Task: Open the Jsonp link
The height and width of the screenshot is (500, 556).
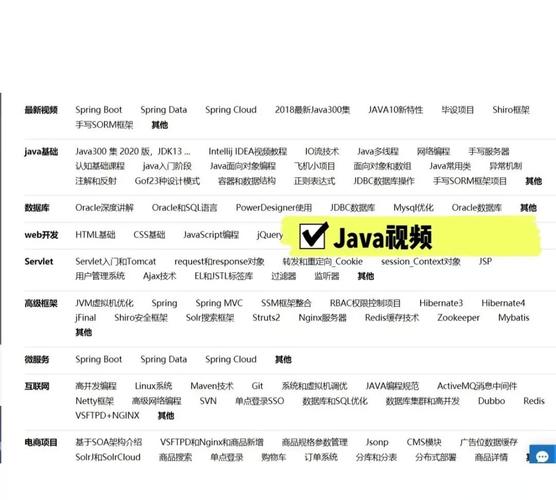Action: click(377, 443)
